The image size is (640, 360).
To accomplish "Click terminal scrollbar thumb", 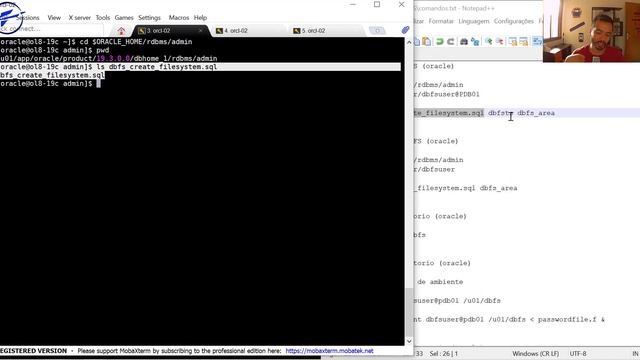I will [x=409, y=311].
